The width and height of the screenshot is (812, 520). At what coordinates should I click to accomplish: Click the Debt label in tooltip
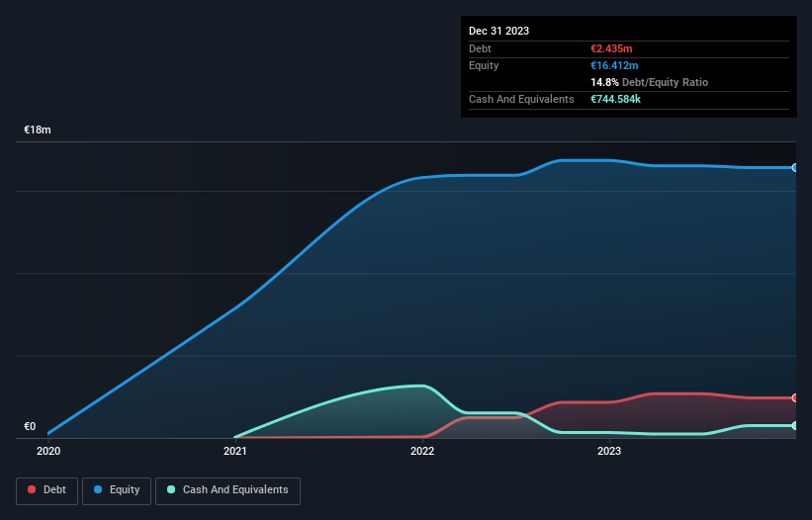pyautogui.click(x=480, y=48)
